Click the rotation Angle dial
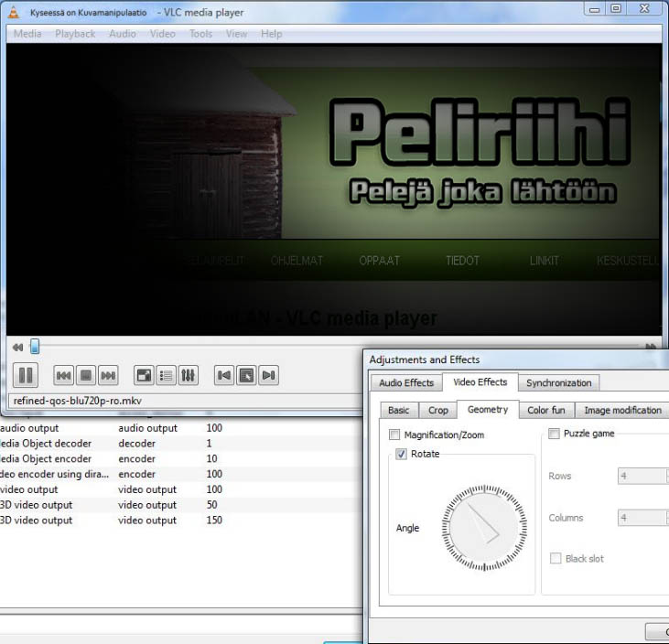 click(x=484, y=528)
